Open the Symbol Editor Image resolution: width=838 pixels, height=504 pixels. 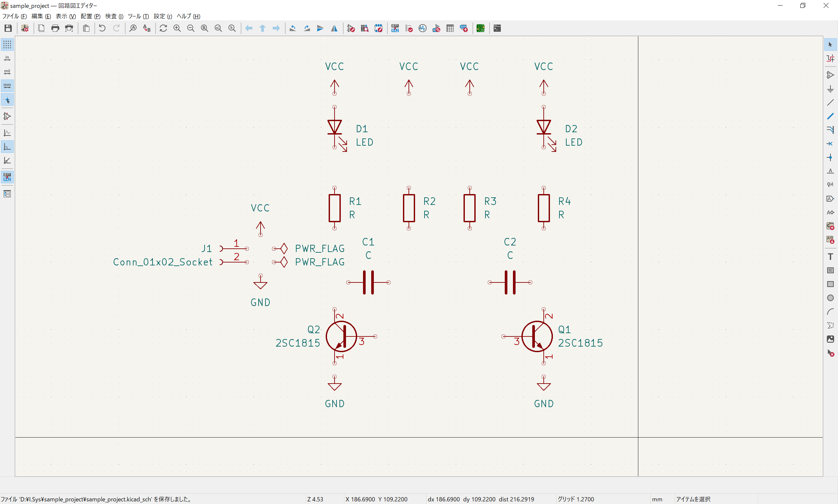pyautogui.click(x=351, y=28)
